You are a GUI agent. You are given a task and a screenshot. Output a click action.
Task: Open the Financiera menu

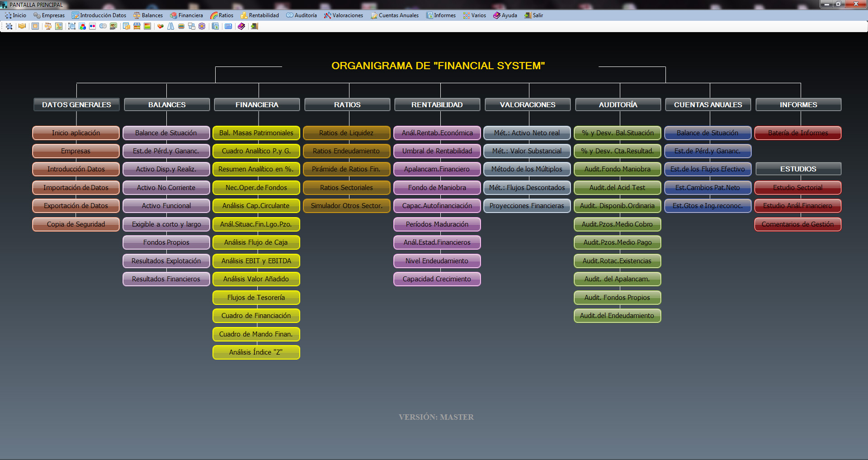pyautogui.click(x=186, y=15)
